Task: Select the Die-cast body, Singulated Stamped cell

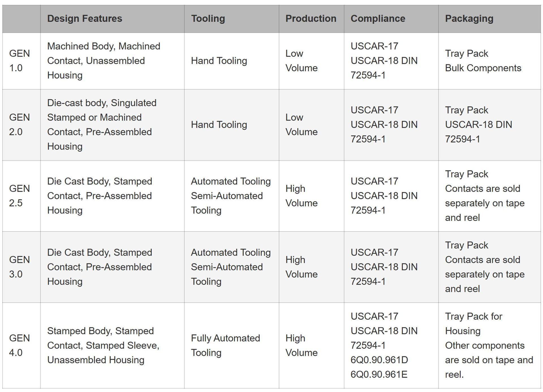Action: click(x=102, y=125)
